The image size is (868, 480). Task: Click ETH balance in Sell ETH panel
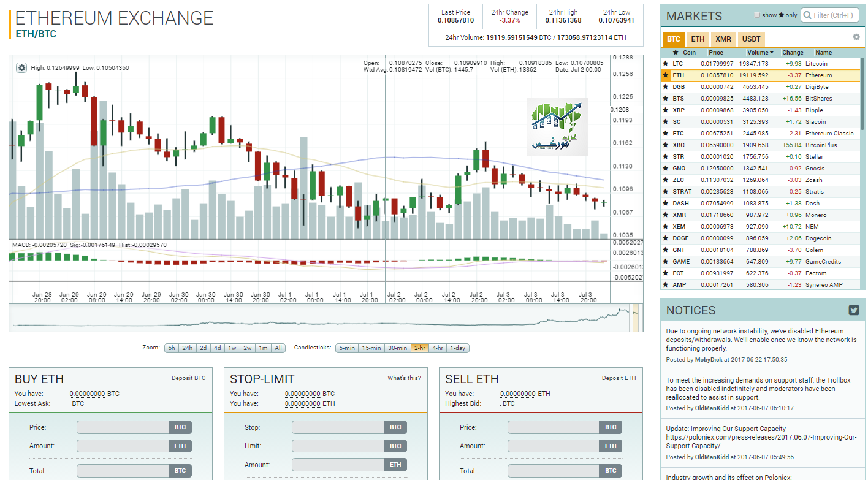518,394
